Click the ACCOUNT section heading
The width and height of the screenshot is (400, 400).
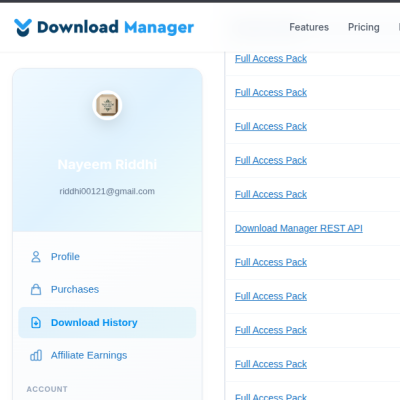coord(47,389)
